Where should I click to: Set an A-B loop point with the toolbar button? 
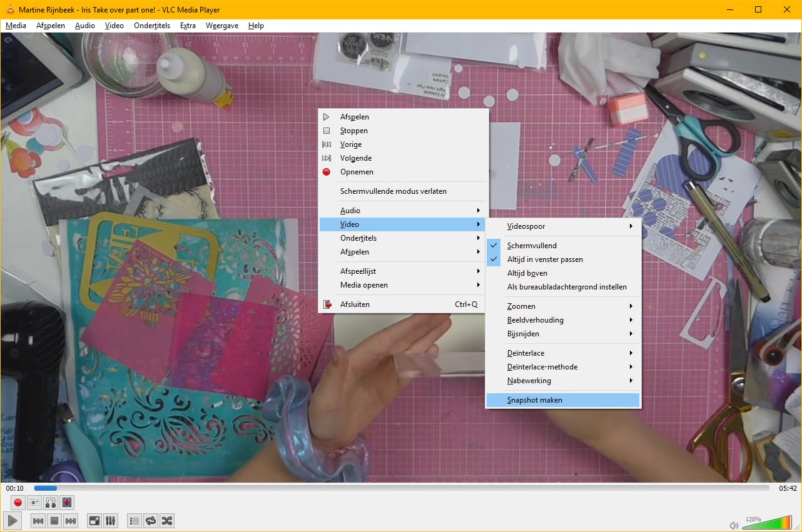pyautogui.click(x=51, y=502)
